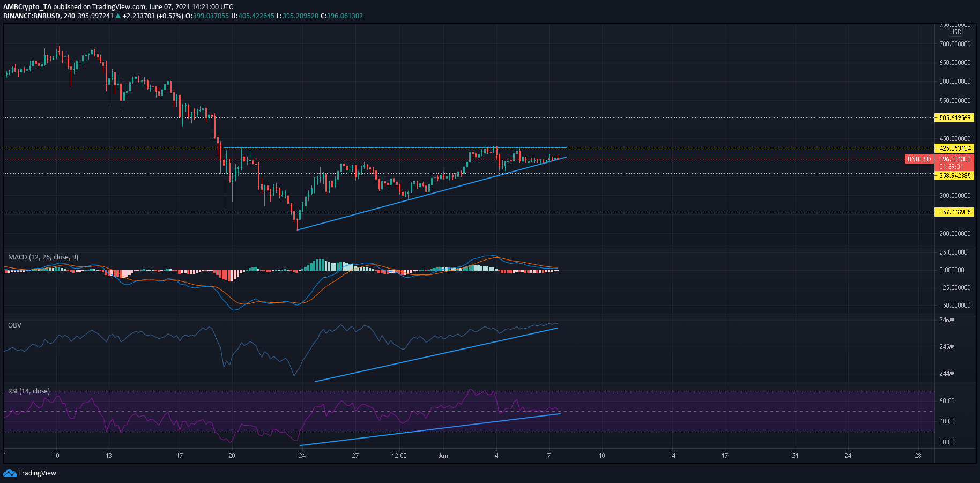Click the 257.448905 price level tag
The width and height of the screenshot is (980, 483).
pos(954,212)
